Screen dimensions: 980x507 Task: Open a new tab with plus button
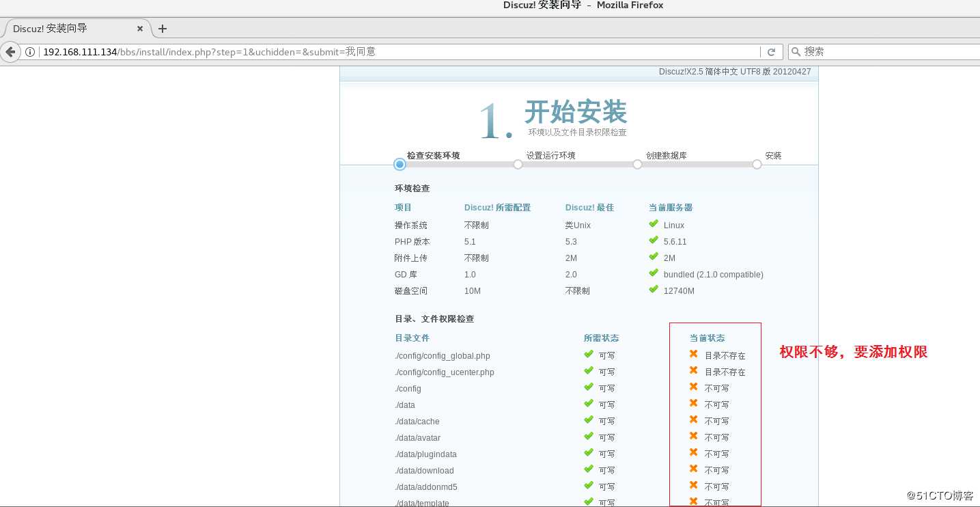pos(163,29)
